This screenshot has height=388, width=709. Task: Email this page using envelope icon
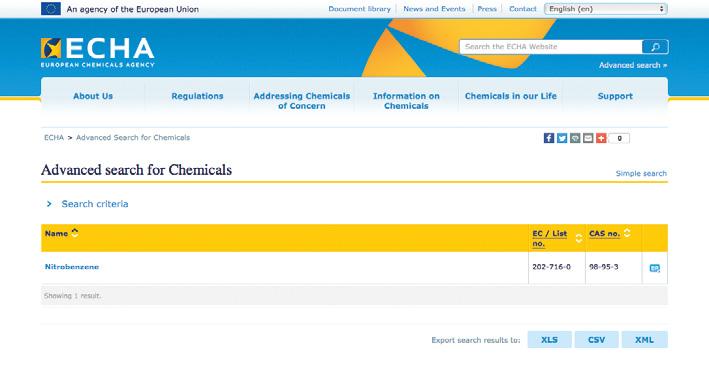coord(588,138)
